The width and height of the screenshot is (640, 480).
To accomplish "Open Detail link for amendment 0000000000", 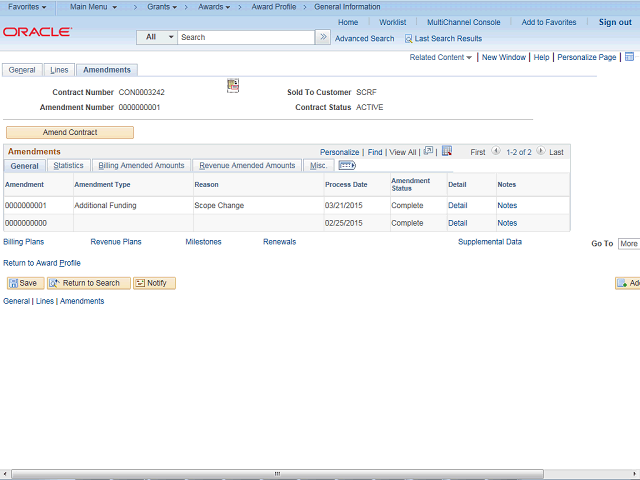I will pyautogui.click(x=458, y=223).
